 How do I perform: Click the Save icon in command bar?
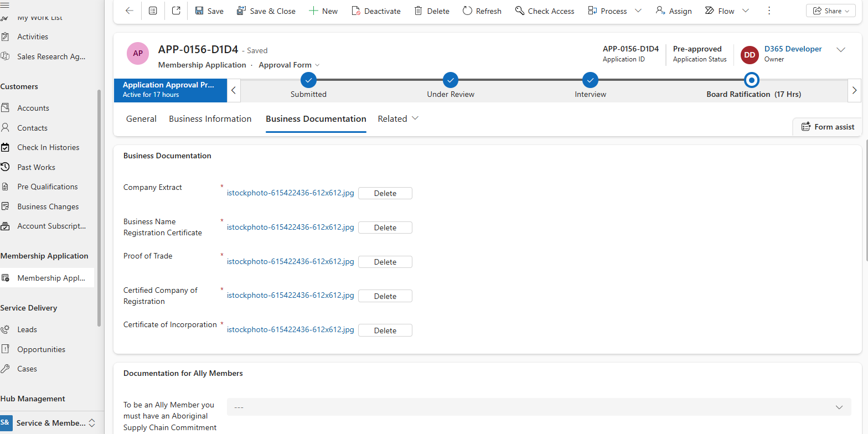tap(199, 11)
